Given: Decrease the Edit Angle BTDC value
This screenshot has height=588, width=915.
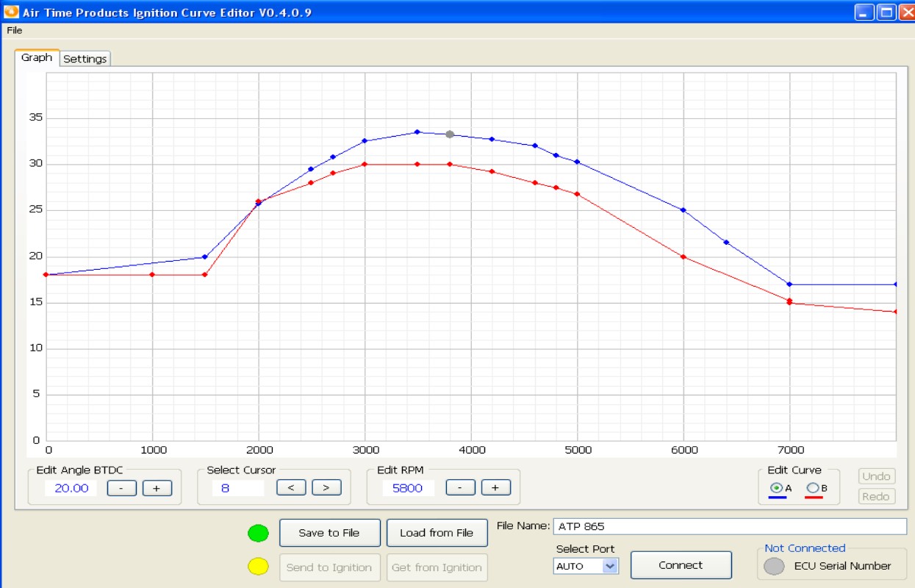Looking at the screenshot, I should [x=122, y=488].
